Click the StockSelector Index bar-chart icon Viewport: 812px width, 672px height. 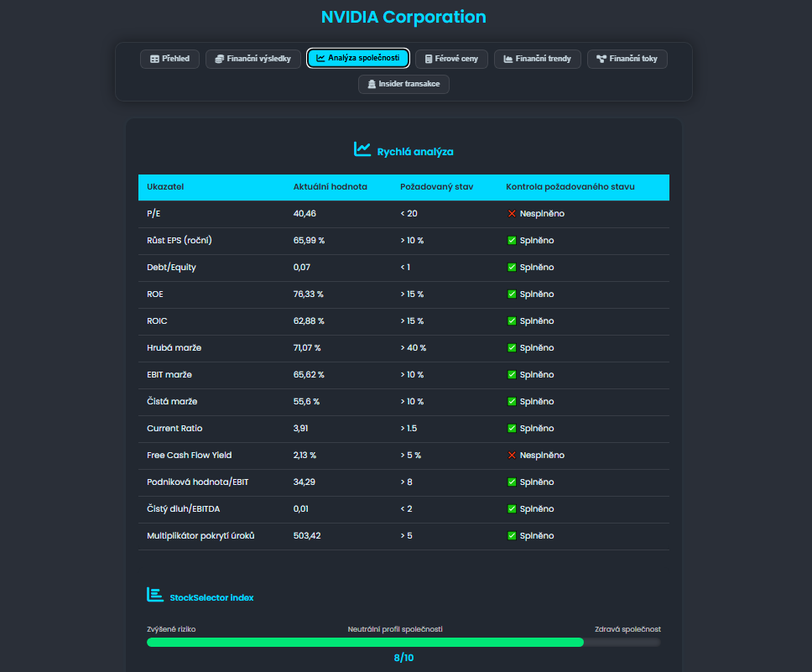(x=155, y=595)
